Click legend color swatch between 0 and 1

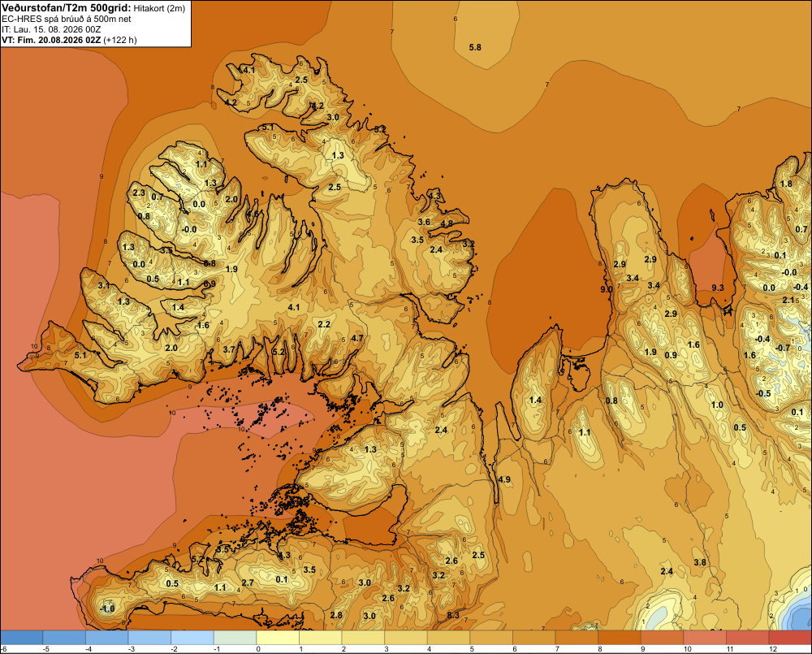click(x=278, y=637)
